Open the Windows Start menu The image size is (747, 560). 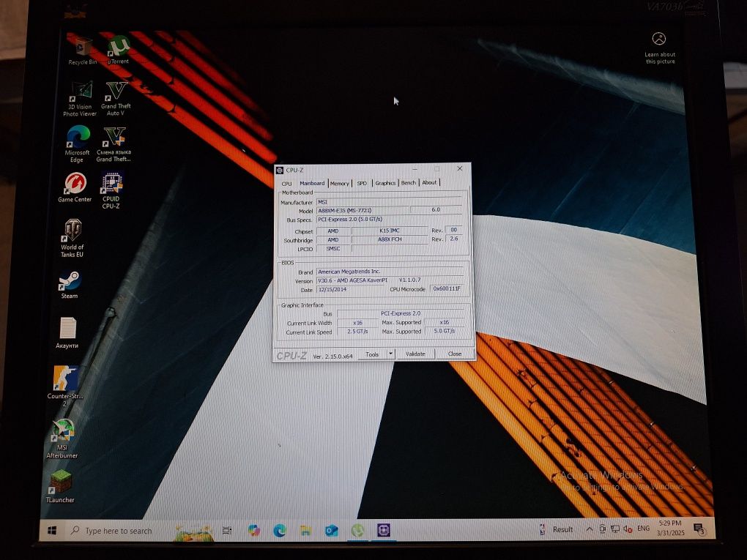[52, 530]
